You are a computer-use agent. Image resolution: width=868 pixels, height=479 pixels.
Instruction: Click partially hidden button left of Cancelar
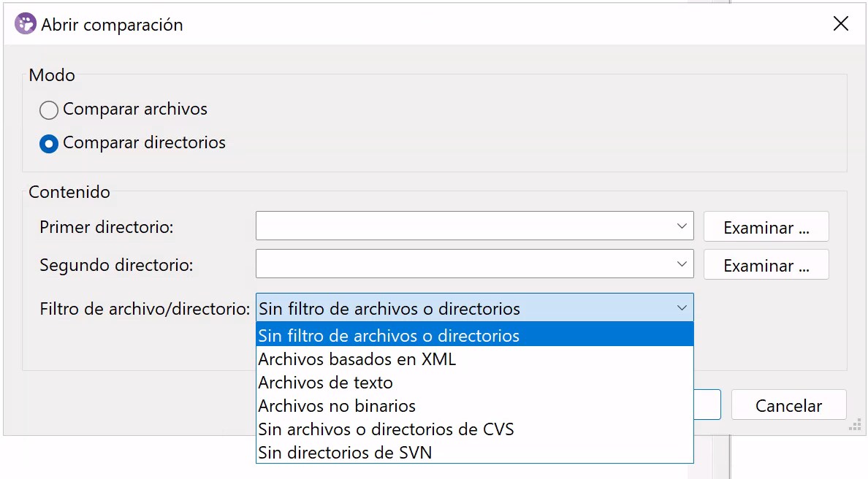click(707, 405)
